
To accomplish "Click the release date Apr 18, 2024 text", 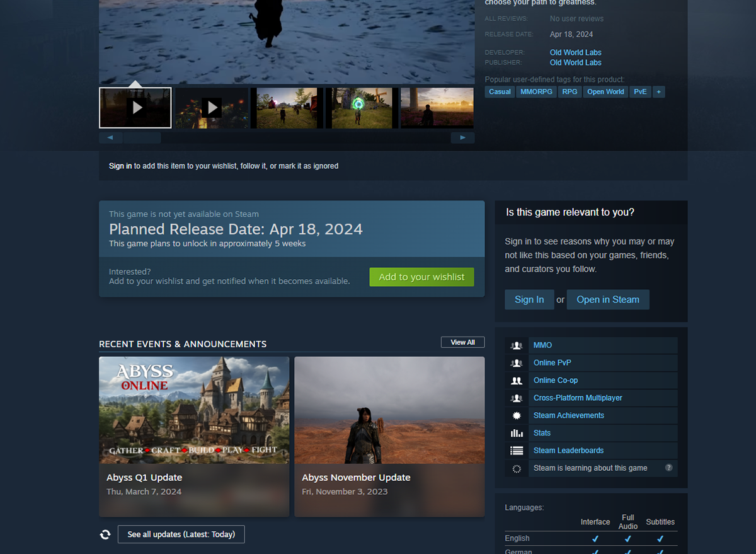I will click(x=571, y=35).
